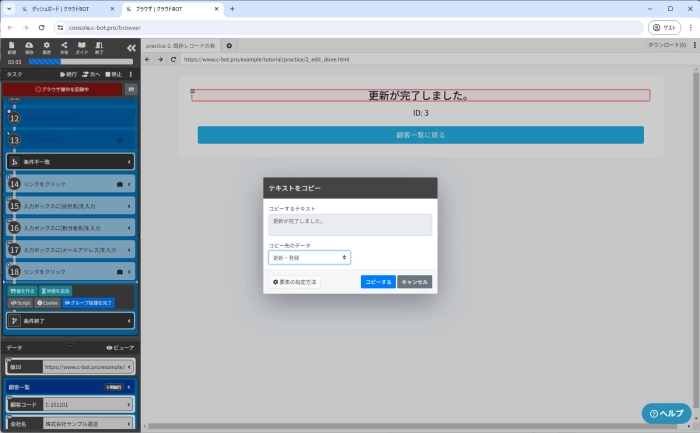700x433 pixels.
Task: Click the 終了 (exit) icon
Action: pyautogui.click(x=99, y=47)
